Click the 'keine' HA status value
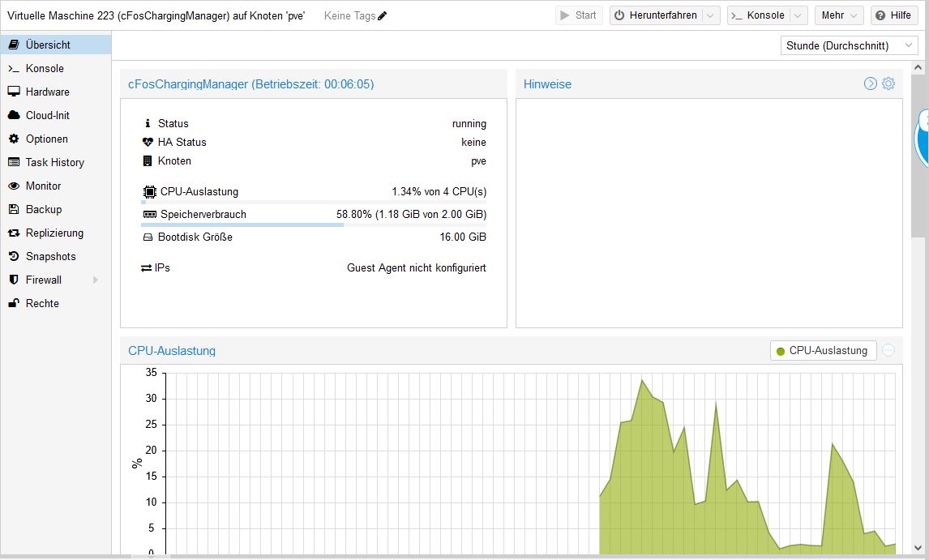The height and width of the screenshot is (560, 929). coord(474,142)
